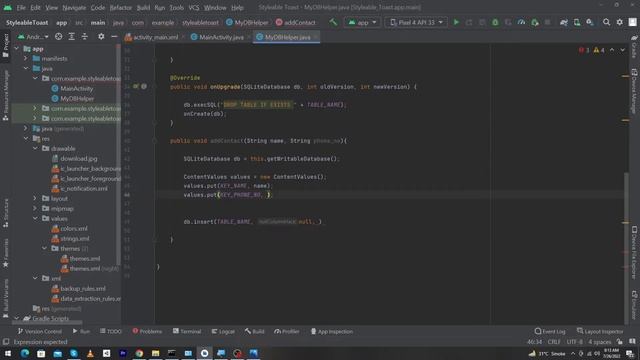The width and height of the screenshot is (640, 360).
Task: Open the VCS menu
Action: (x=194, y=7)
